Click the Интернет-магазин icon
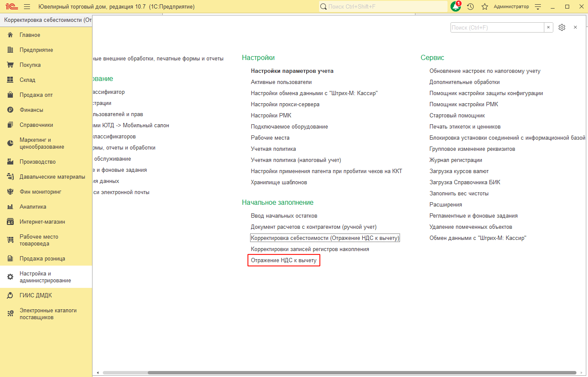 point(10,222)
